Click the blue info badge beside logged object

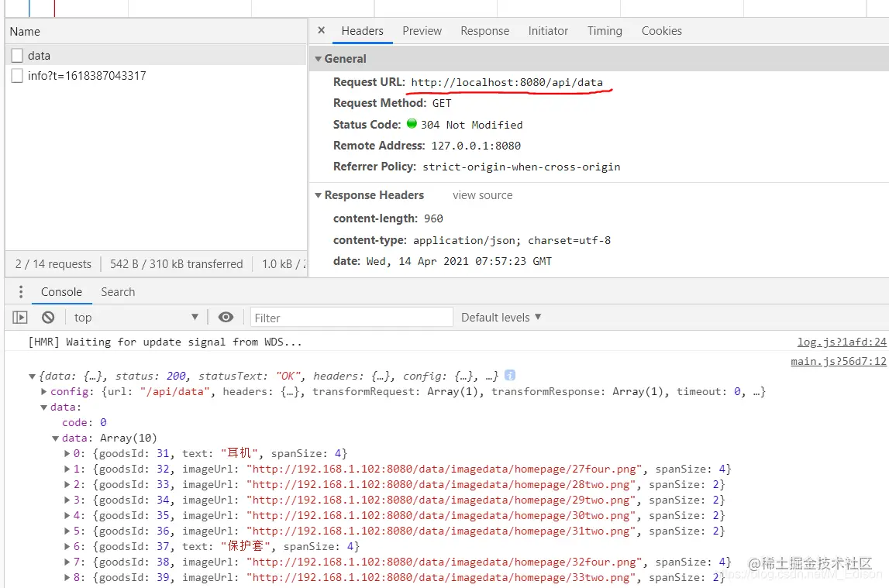pos(510,376)
